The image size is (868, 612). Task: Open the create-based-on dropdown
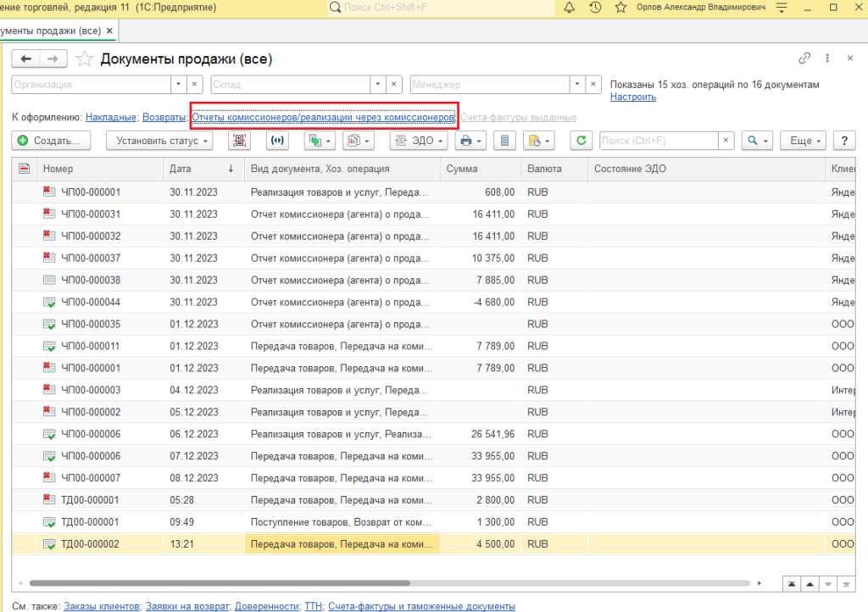coord(320,141)
